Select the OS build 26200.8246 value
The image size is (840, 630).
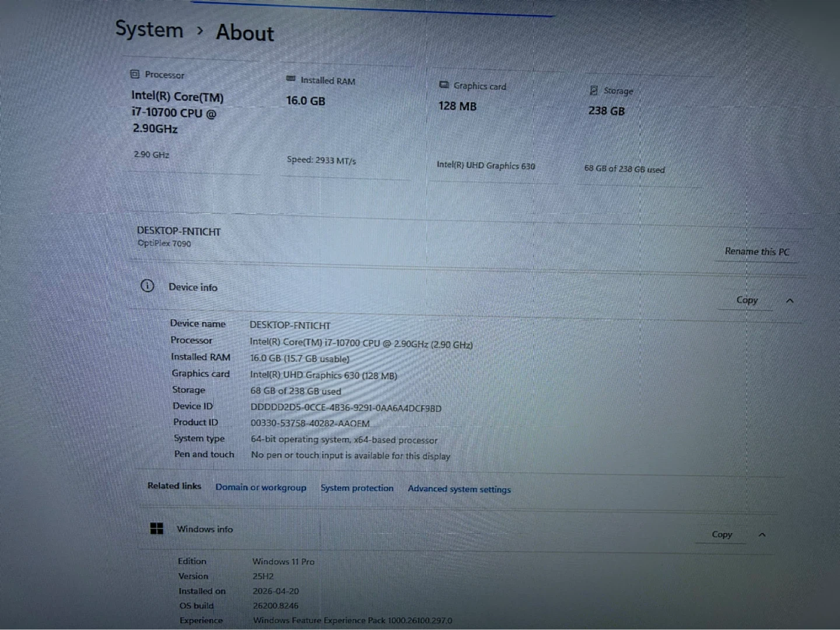(x=275, y=605)
